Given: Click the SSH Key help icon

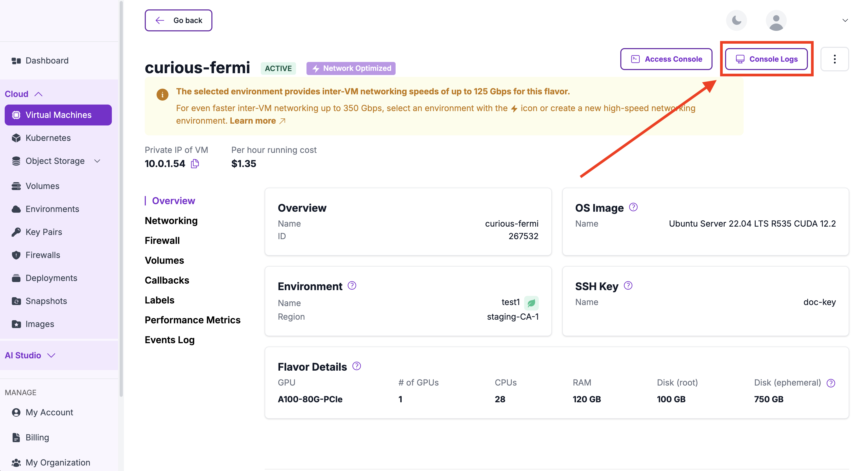Looking at the screenshot, I should 628,286.
